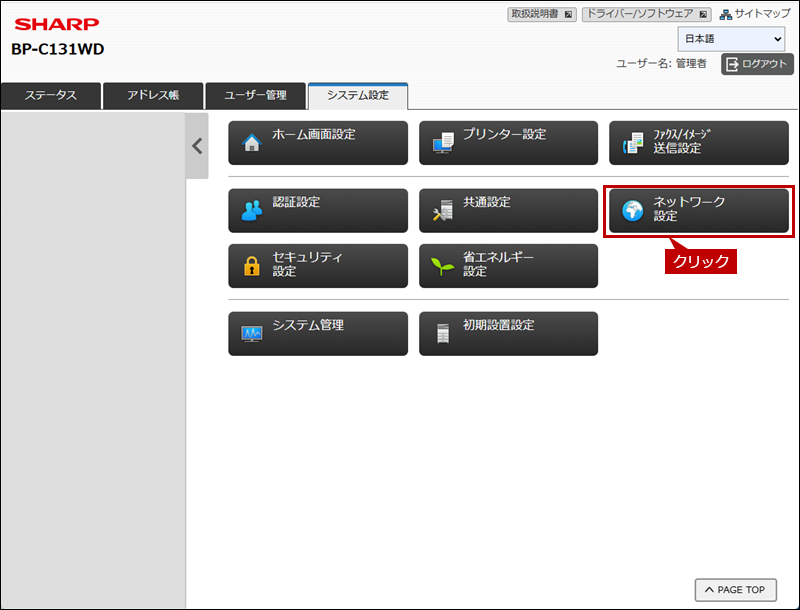Switch to the ステータス tab
This screenshot has height=610, width=800.
point(51,95)
